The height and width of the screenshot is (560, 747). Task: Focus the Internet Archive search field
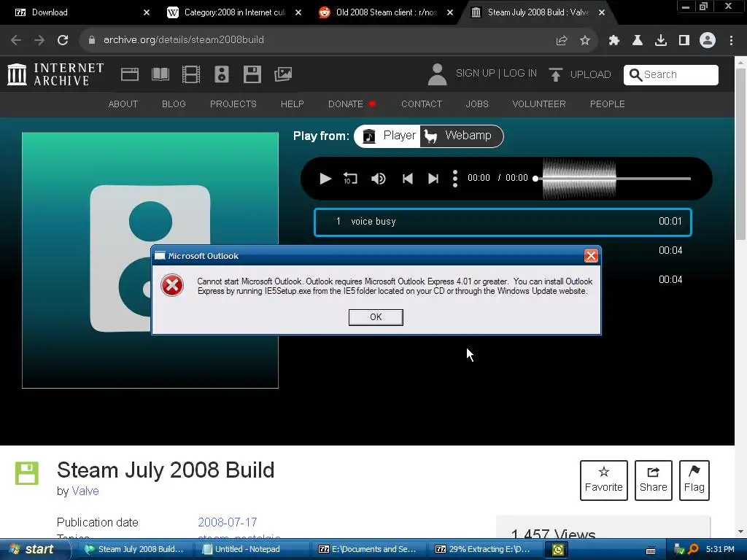pos(671,75)
